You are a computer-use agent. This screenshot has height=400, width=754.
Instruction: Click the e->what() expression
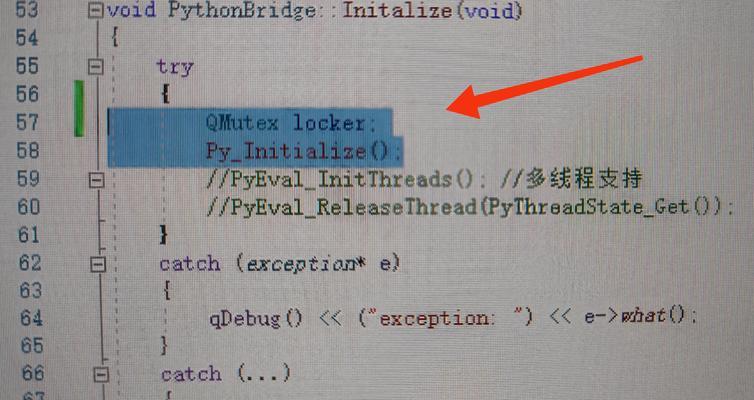click(x=635, y=316)
